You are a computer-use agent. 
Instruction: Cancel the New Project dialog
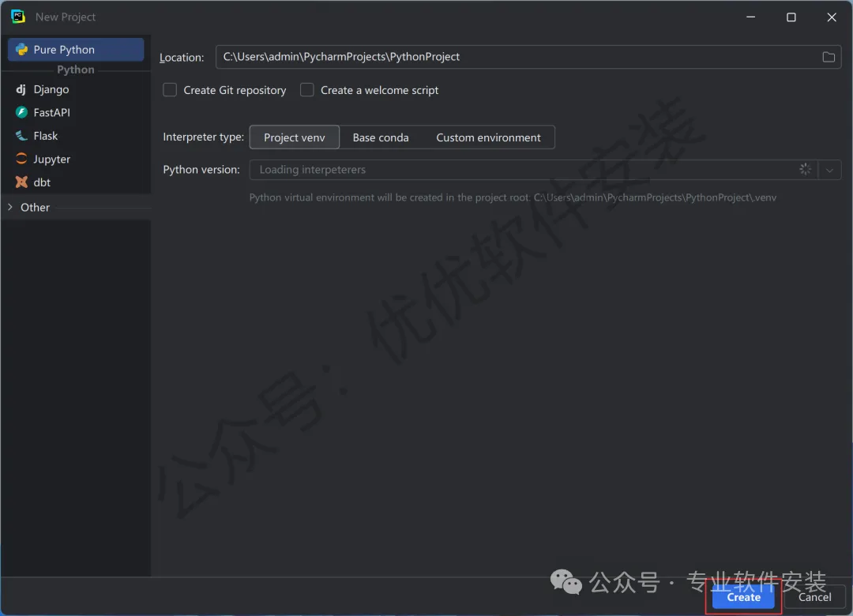tap(814, 598)
